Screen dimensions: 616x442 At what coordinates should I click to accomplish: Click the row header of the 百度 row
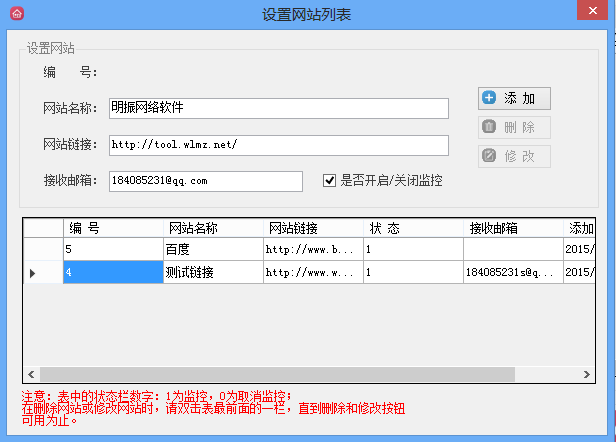tap(43, 249)
